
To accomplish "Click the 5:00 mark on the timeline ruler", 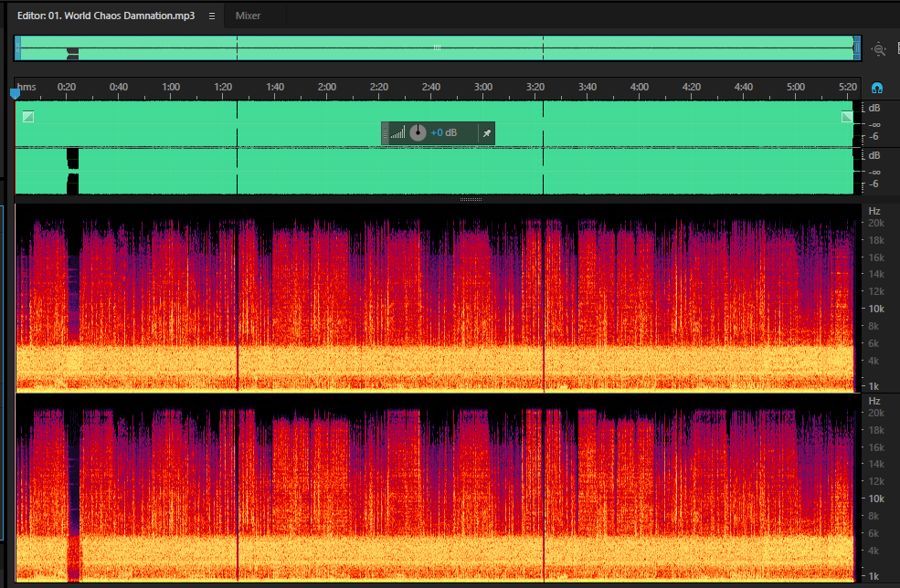I will point(796,87).
